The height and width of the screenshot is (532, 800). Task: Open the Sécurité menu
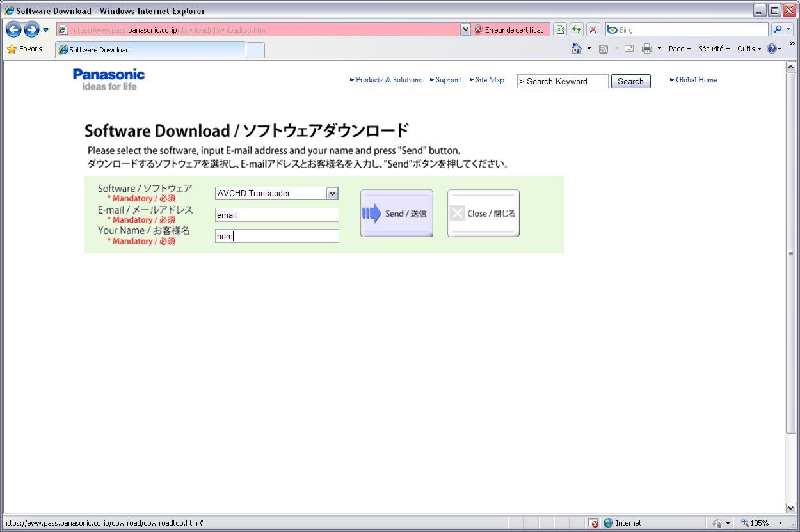(x=714, y=49)
